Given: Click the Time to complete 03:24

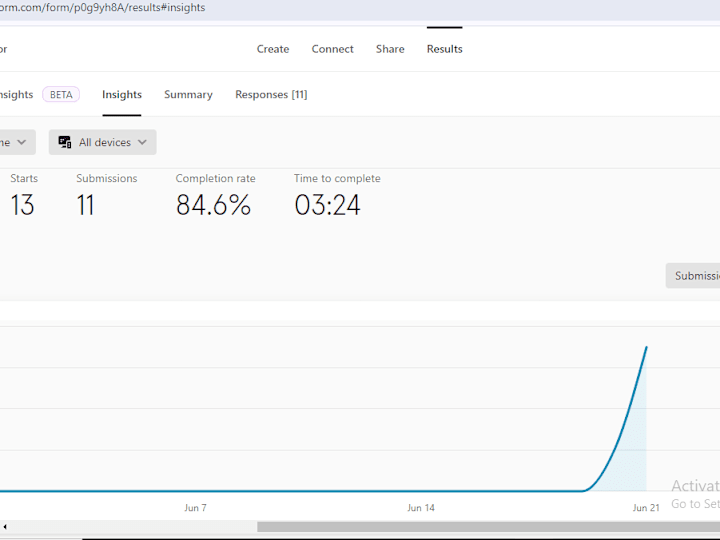Looking at the screenshot, I should [x=327, y=205].
